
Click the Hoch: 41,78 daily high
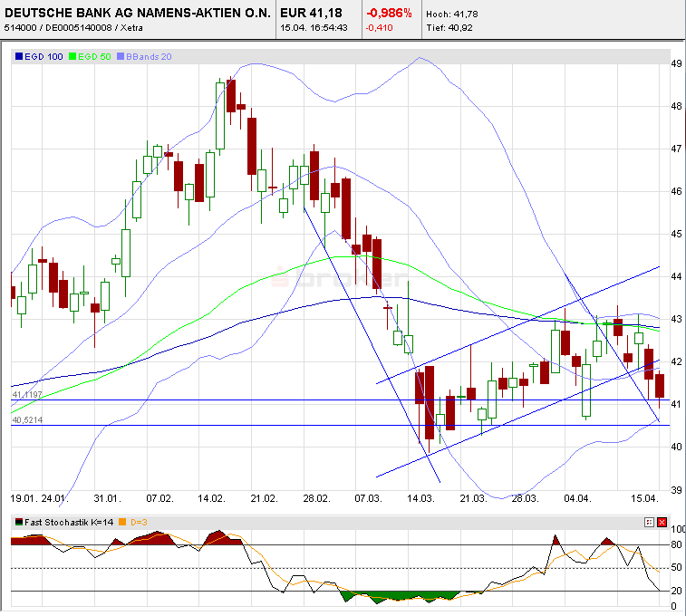coord(452,14)
